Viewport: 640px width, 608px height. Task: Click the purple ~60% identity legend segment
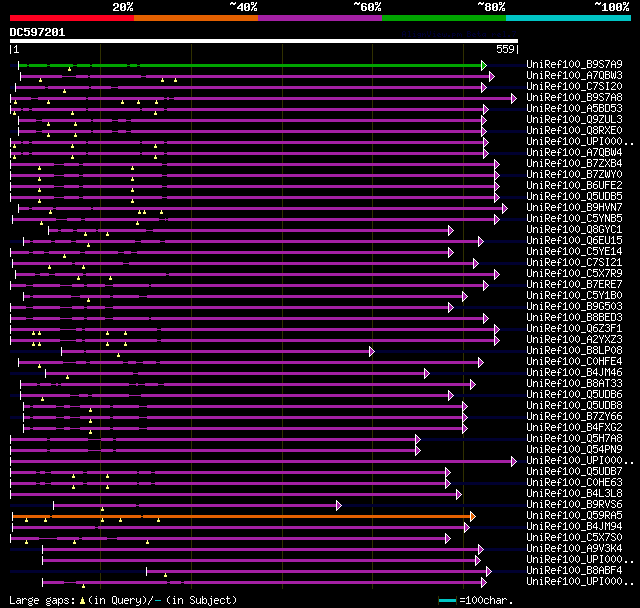tap(320, 18)
